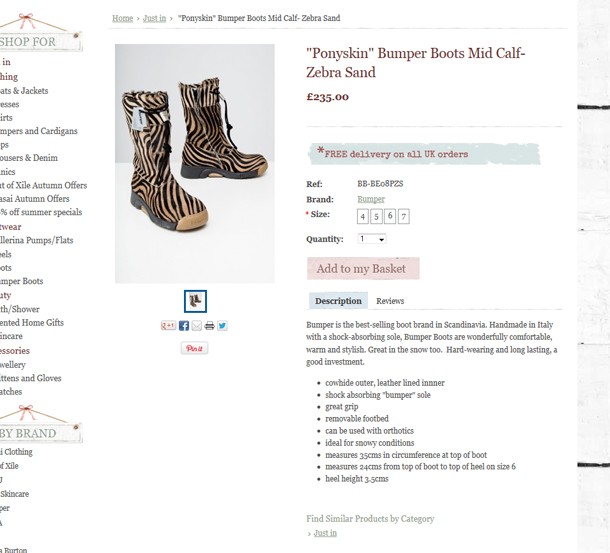
Task: Open the Description tab
Action: pyautogui.click(x=338, y=301)
